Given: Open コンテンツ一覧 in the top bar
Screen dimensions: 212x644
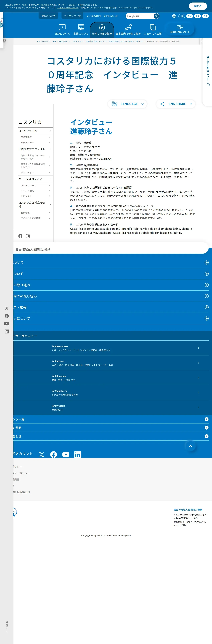Looking at the screenshot, I should tap(72, 16).
